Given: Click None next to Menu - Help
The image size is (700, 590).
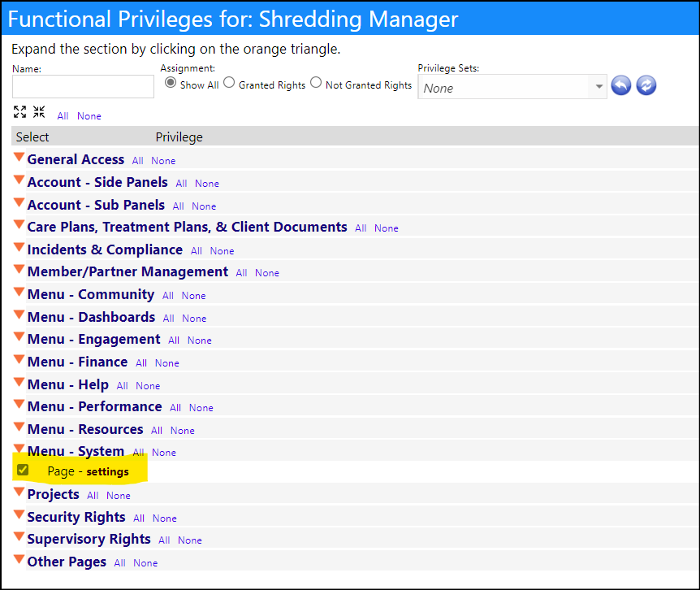Looking at the screenshot, I should [x=149, y=386].
